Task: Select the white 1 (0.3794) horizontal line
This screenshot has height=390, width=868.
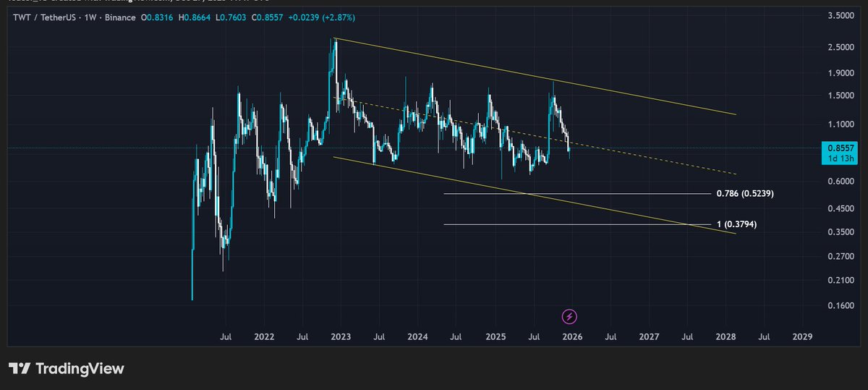Action: 579,224
